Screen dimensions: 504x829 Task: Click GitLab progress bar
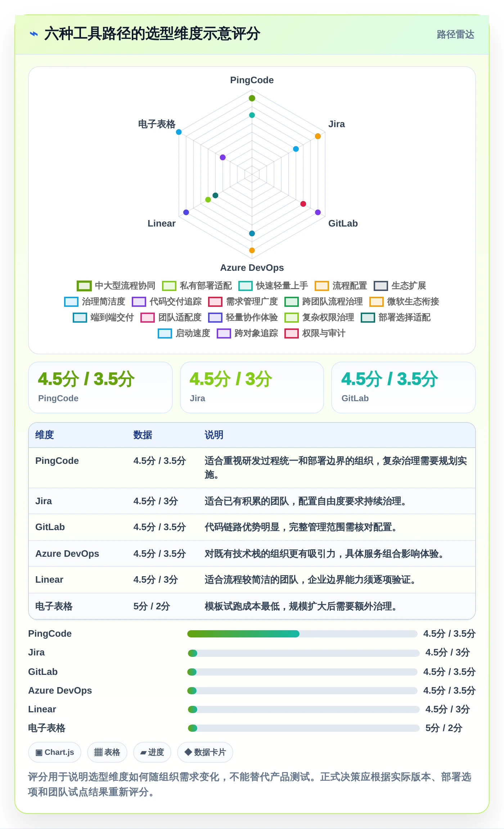click(302, 672)
